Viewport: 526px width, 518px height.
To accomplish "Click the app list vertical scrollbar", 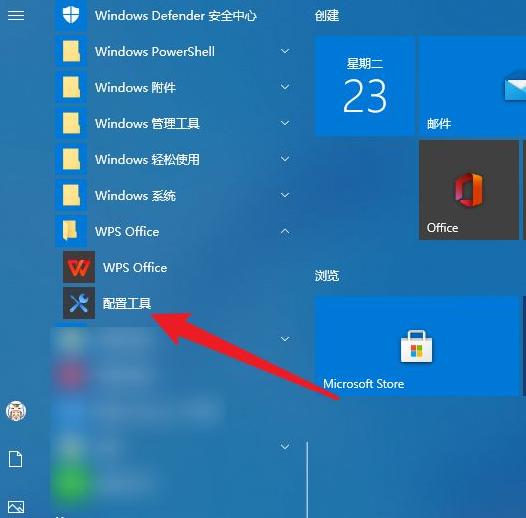I will [307, 480].
